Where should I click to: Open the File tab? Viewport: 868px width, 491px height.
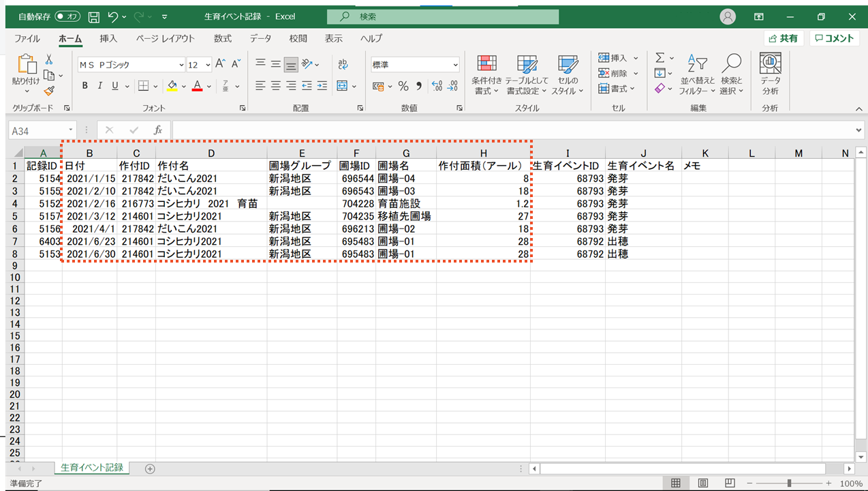tap(27, 38)
